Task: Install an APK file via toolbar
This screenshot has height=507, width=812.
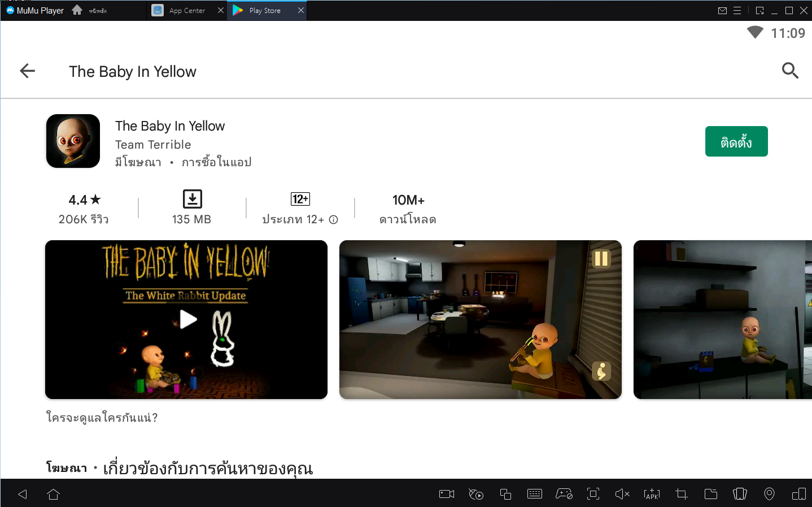Action: coord(652,494)
